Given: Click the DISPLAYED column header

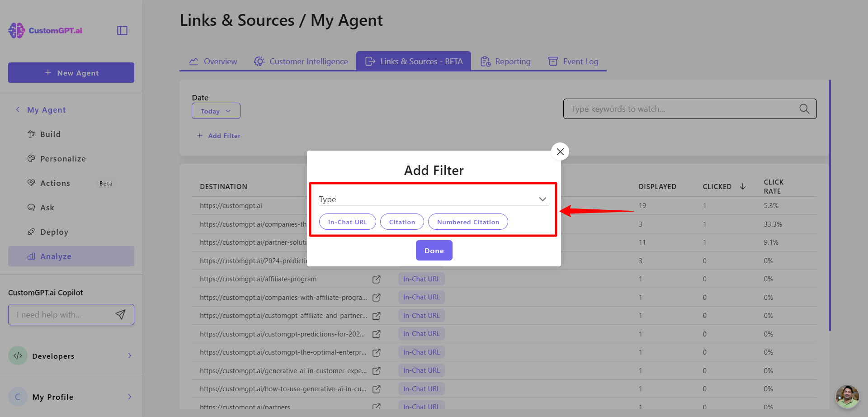Looking at the screenshot, I should [x=657, y=186].
